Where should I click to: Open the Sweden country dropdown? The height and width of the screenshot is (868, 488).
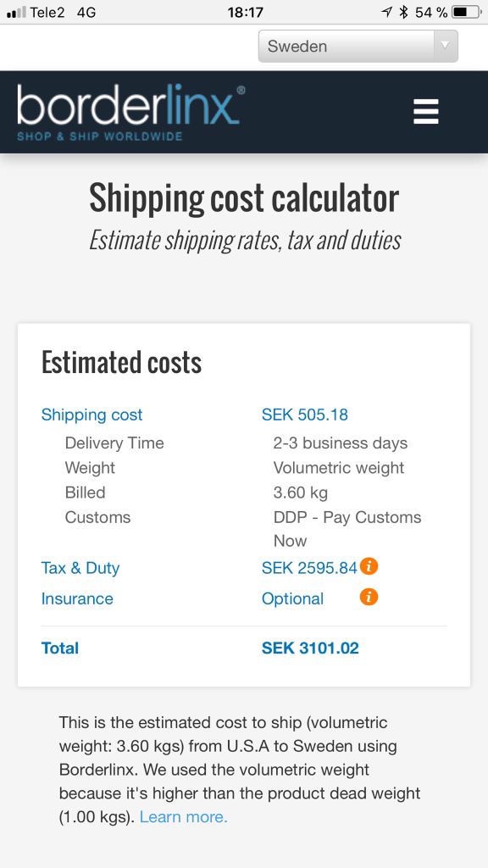pyautogui.click(x=358, y=46)
